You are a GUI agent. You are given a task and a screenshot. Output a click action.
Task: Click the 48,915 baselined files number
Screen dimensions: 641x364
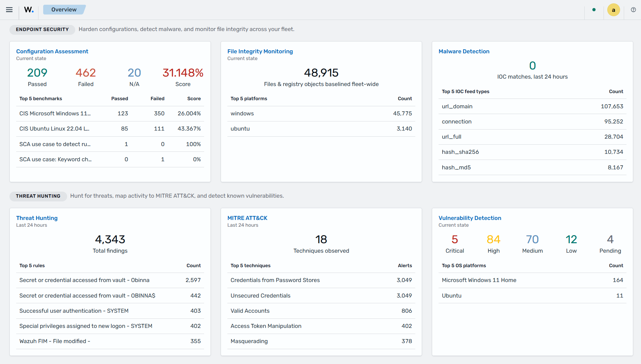[x=321, y=73]
